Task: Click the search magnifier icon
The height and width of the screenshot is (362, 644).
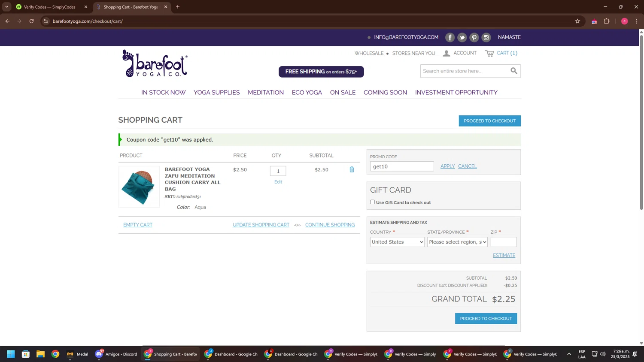Action: coord(513,71)
